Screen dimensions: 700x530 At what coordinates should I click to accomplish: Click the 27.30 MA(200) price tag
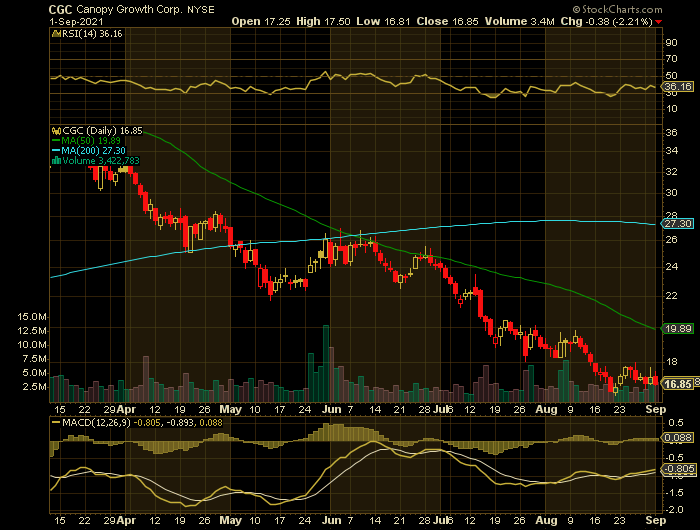(x=678, y=224)
